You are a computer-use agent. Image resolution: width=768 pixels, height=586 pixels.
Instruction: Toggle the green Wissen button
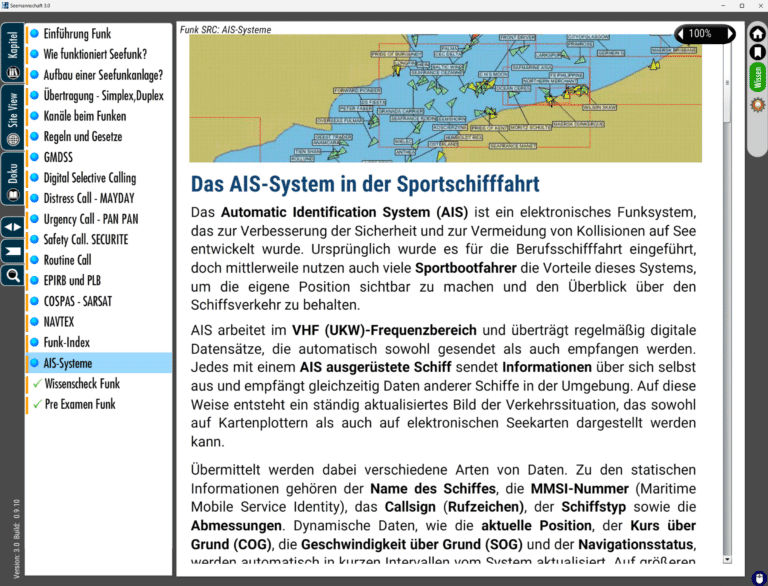tap(757, 77)
